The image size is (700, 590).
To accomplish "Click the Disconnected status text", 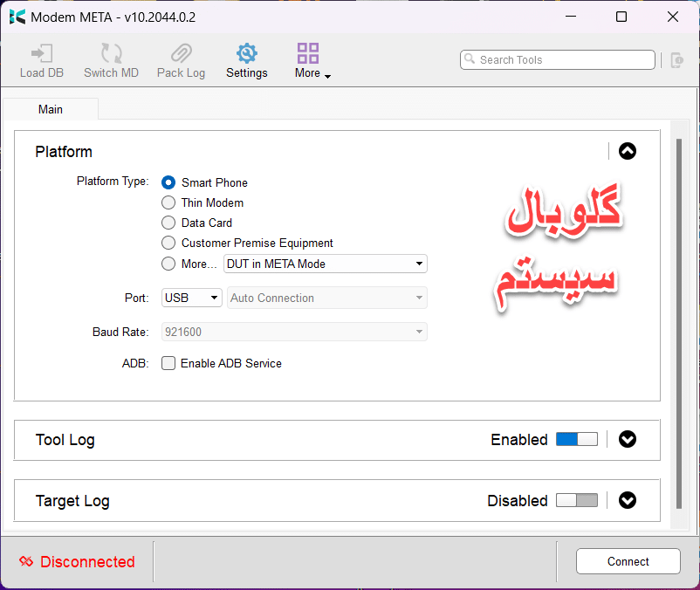I will (x=87, y=561).
